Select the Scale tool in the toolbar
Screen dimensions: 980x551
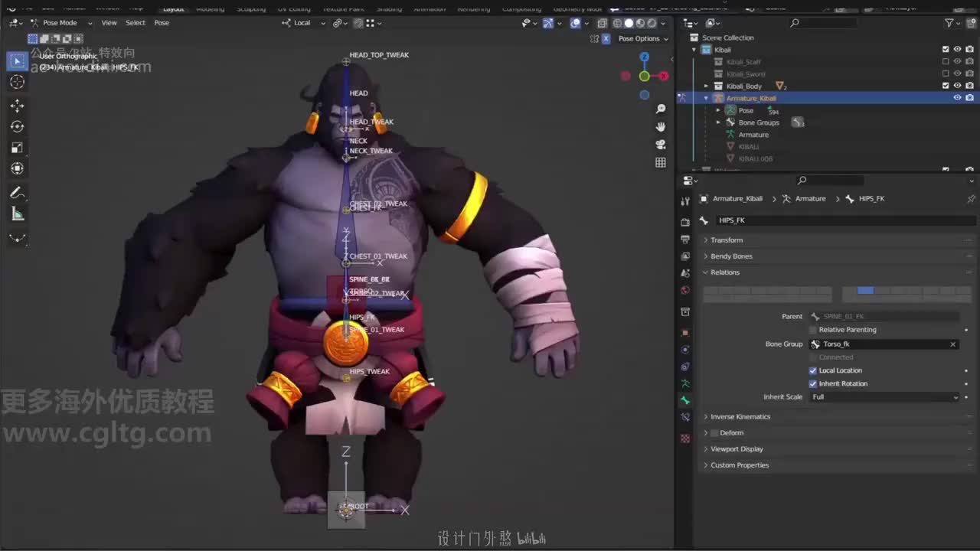(x=18, y=147)
